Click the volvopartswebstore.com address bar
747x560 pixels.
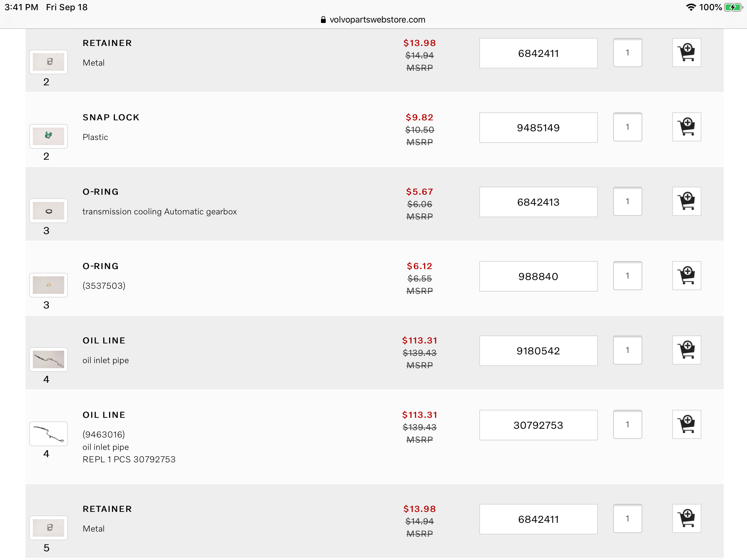point(377,20)
